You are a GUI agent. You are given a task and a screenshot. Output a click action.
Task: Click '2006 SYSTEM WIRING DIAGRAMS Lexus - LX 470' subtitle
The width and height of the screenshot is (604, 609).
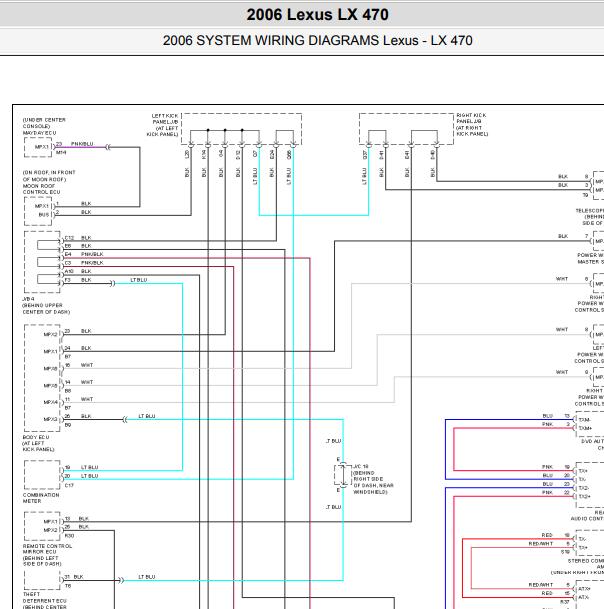[317, 40]
